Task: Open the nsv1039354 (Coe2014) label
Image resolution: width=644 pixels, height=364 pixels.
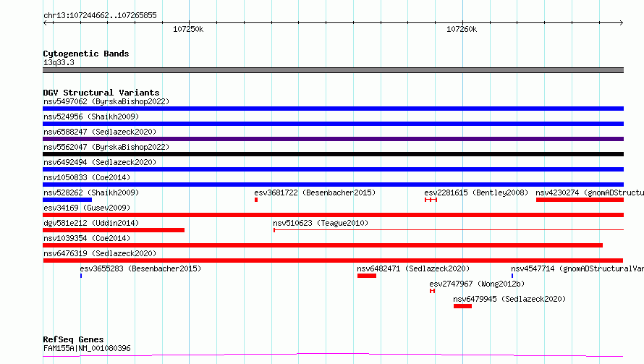Action: [x=87, y=238]
